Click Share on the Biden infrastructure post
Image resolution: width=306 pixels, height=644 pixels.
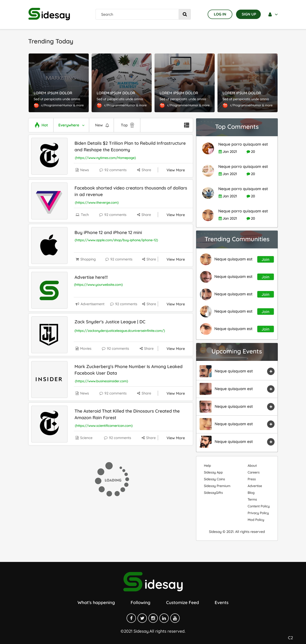[x=144, y=170]
